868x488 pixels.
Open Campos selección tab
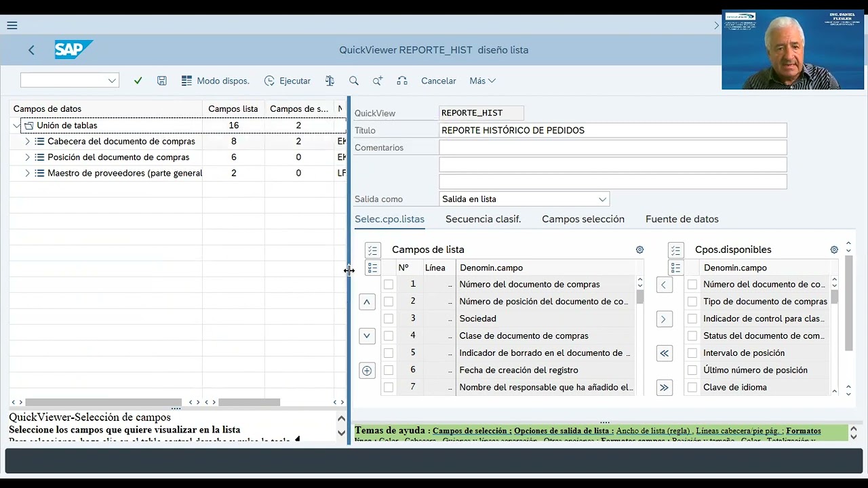click(583, 219)
